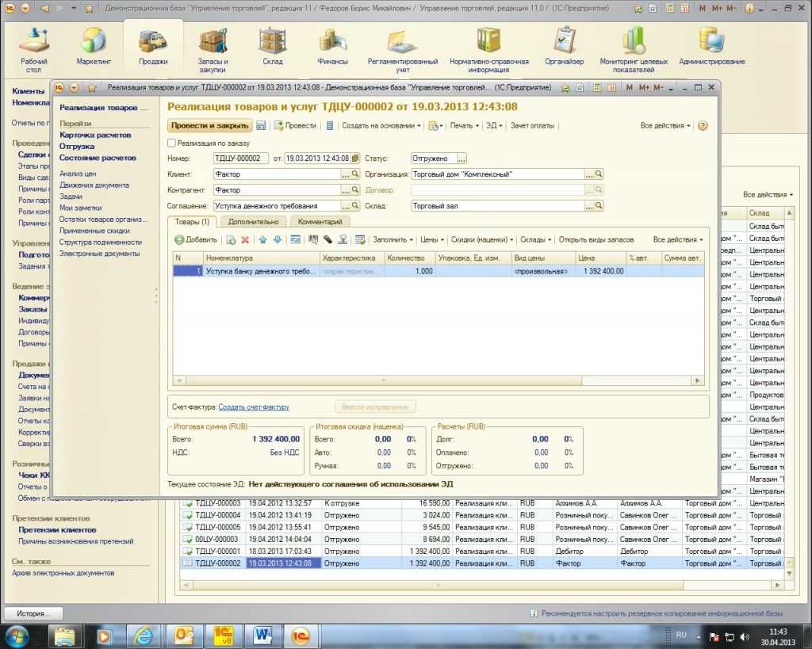Click the save diskette icon beside Провести и закрыть
The width and height of the screenshot is (812, 649).
point(261,125)
